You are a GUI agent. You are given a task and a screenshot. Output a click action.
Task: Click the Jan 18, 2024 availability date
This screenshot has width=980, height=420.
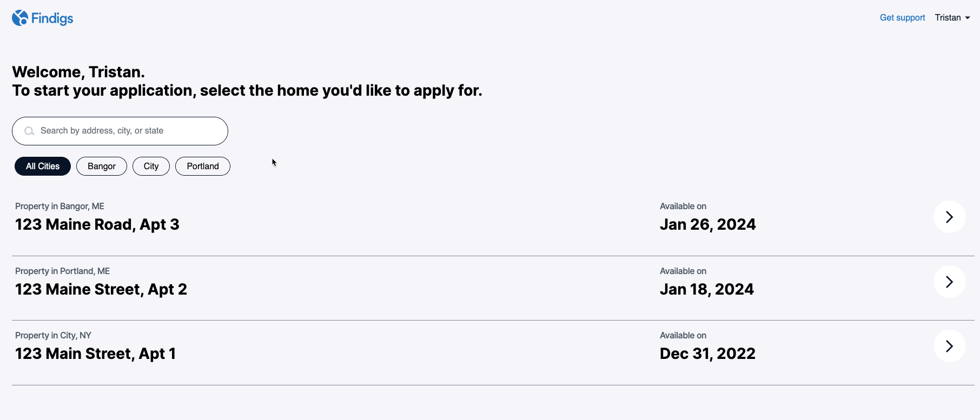point(706,289)
